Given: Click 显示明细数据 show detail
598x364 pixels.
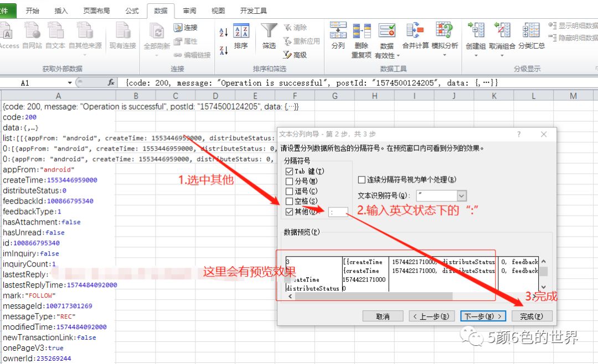Looking at the screenshot, I should (x=573, y=25).
